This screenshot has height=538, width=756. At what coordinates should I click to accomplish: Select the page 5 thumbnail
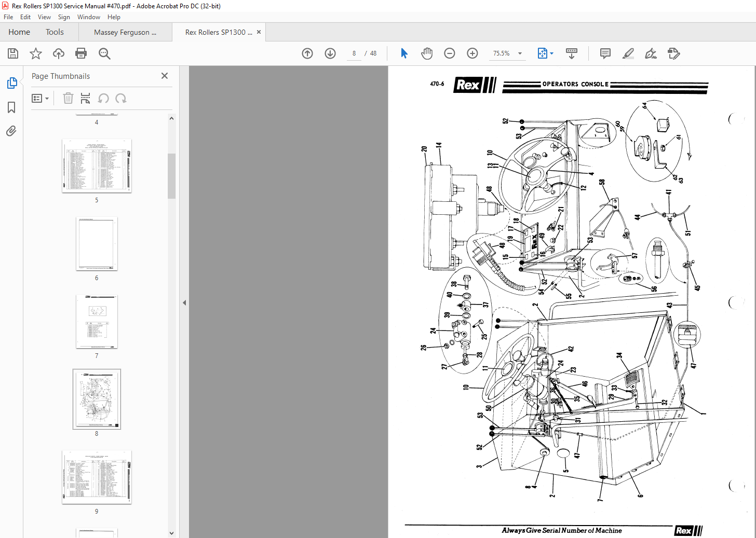click(x=97, y=166)
